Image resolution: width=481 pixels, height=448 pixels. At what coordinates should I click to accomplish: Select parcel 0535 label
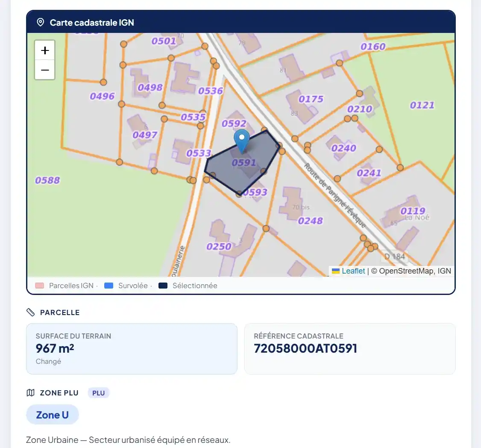[193, 117]
